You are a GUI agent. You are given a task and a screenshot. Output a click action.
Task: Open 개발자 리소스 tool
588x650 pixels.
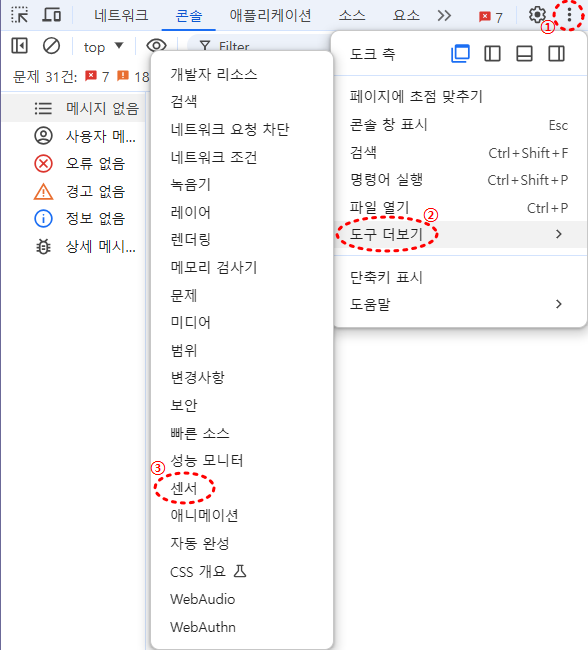[242, 74]
